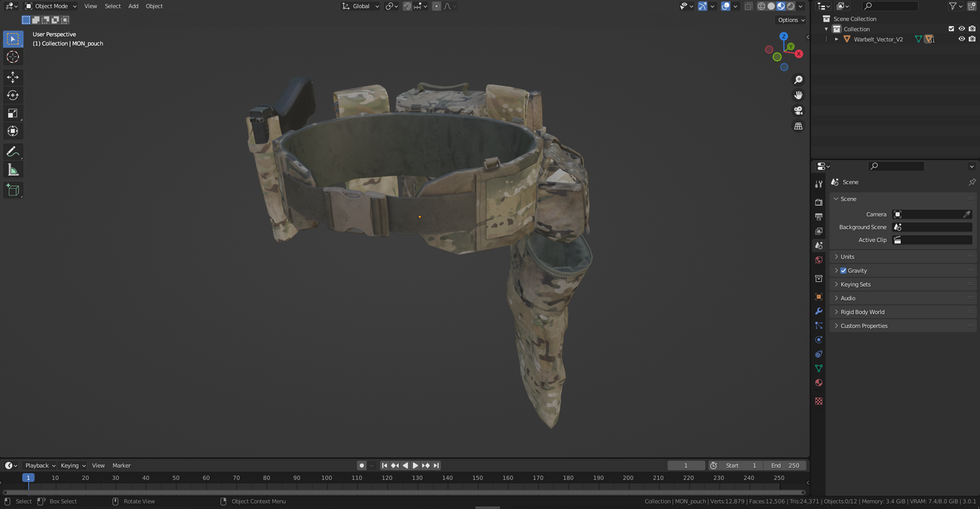Click the Options button in viewport

791,20
